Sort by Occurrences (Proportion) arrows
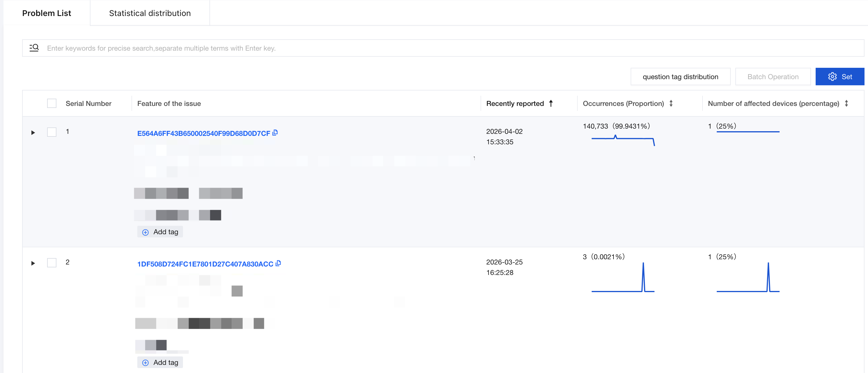Screen dimensions: 868x373 (x=671, y=104)
